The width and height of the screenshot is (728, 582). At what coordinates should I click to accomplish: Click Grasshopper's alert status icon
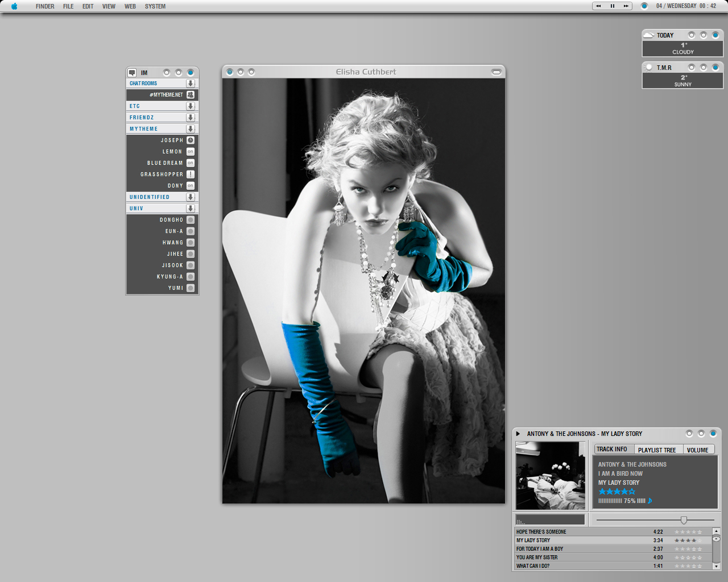coord(191,174)
